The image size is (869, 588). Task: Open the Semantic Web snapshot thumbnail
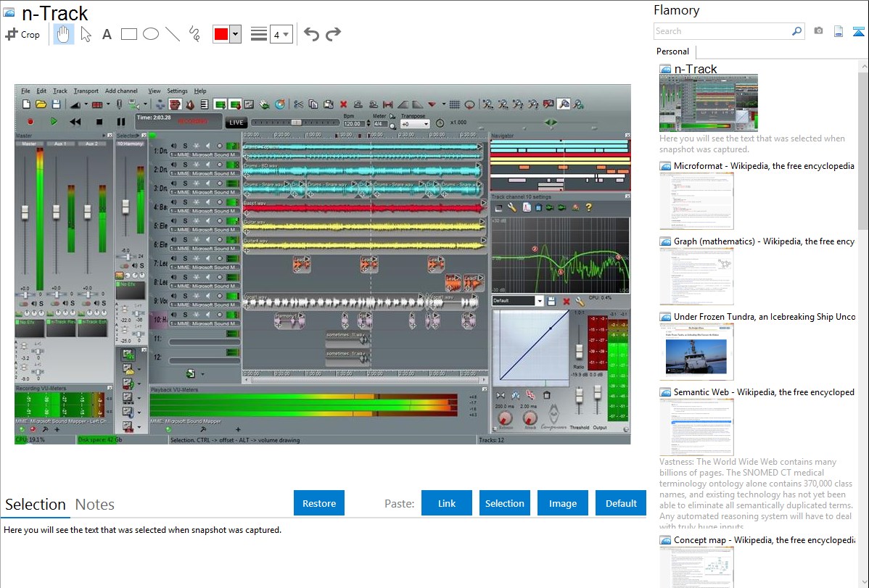[696, 426]
